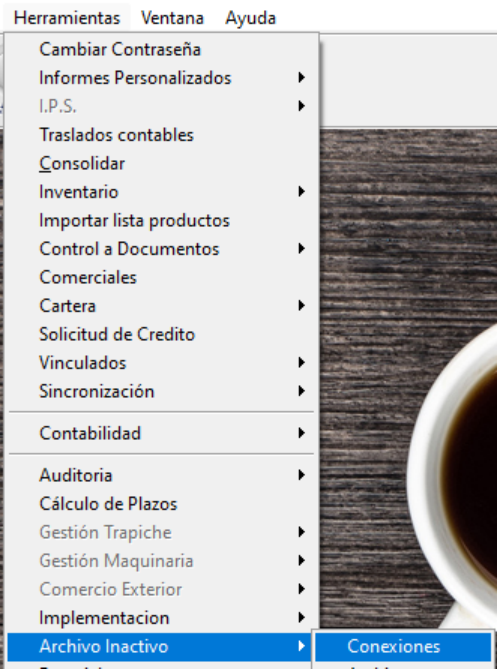The width and height of the screenshot is (497, 669).
Task: Click the Herramientas menu header
Action: click(67, 18)
